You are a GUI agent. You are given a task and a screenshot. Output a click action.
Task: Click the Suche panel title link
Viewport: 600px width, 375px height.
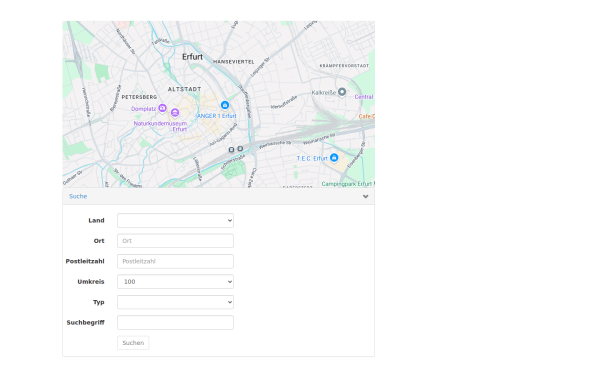[78, 196]
